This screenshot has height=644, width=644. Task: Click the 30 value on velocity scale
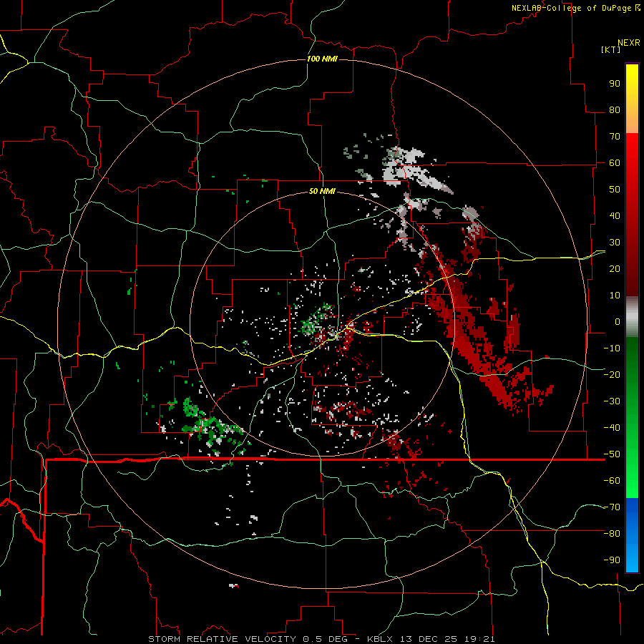(x=615, y=243)
